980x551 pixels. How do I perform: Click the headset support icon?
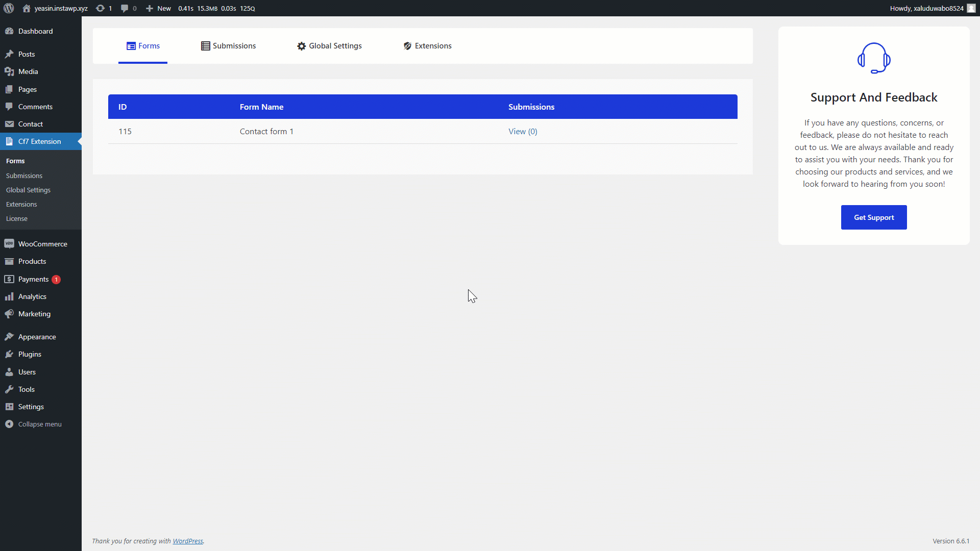874,58
